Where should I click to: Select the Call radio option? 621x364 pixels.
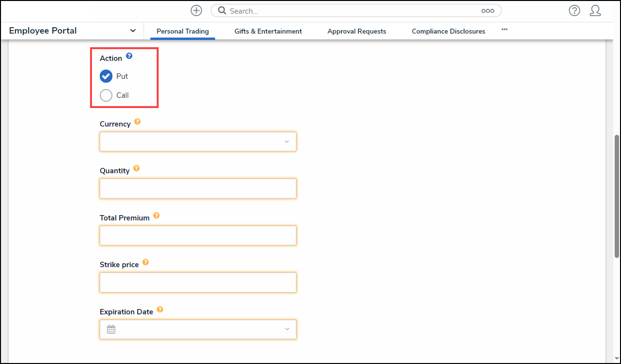106,95
